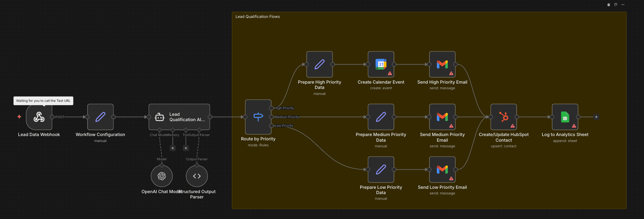
Task: Click warning icon on Create Calendar Event
Action: point(390,73)
